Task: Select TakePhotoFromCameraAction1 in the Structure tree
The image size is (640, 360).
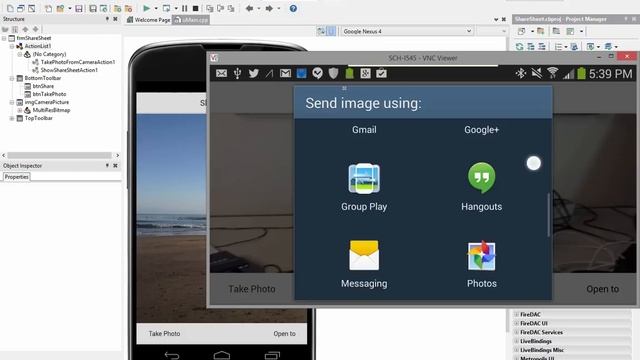Action: 78,62
